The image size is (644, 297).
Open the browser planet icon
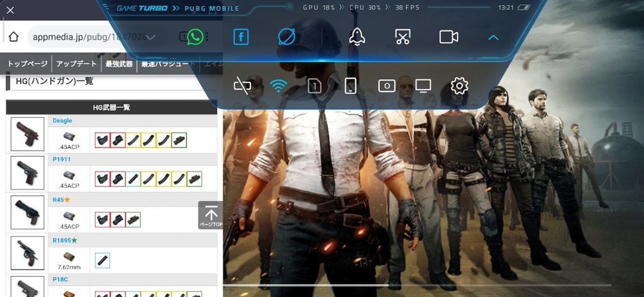(x=287, y=36)
